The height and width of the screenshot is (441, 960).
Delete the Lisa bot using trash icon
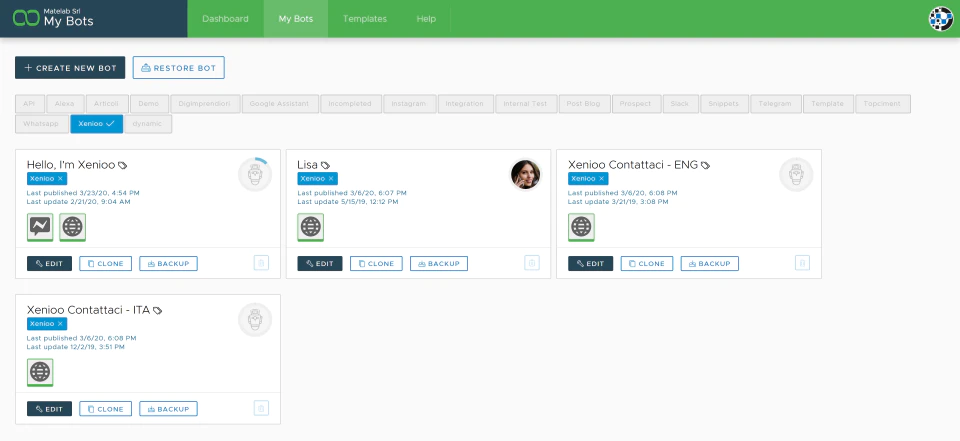[532, 263]
